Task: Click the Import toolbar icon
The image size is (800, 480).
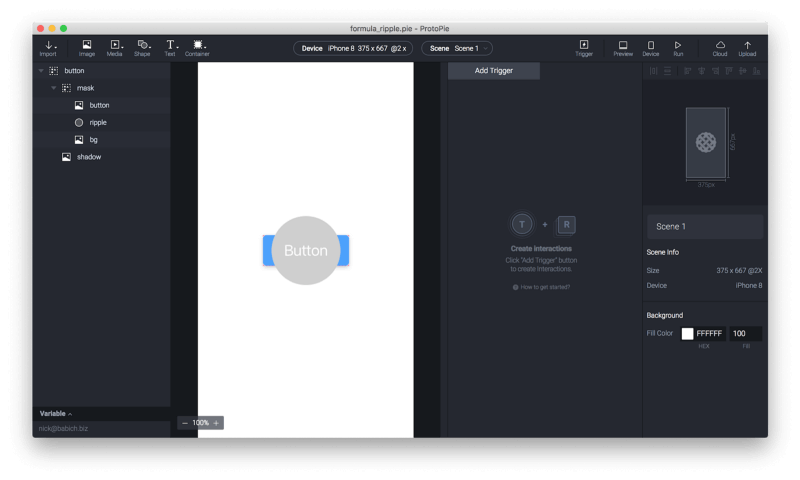Action: pyautogui.click(x=48, y=45)
